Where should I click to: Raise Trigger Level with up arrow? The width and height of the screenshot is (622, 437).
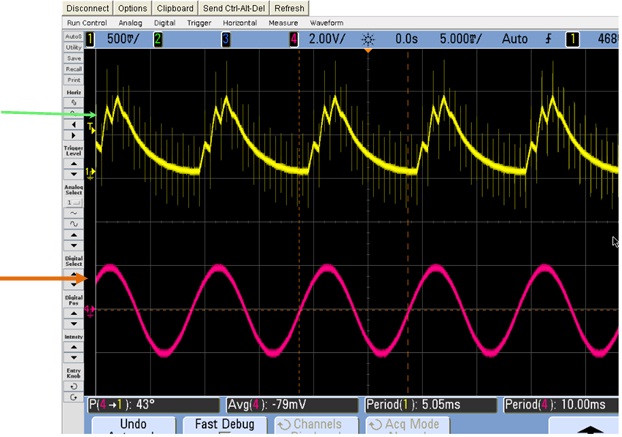(73, 163)
